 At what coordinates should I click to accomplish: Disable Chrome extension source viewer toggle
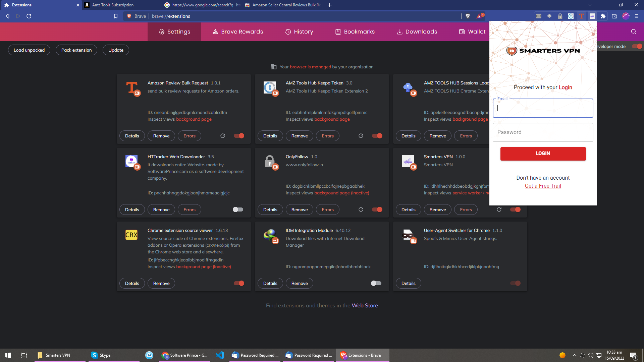239,283
